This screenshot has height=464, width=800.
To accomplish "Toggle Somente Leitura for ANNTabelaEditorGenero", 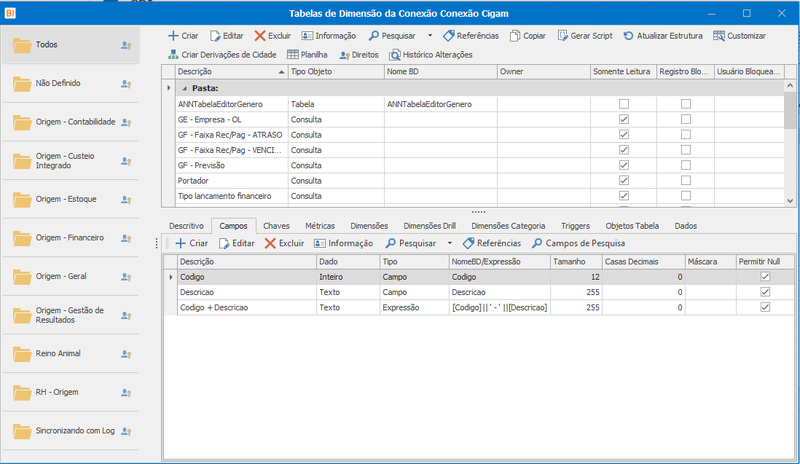I will click(623, 104).
